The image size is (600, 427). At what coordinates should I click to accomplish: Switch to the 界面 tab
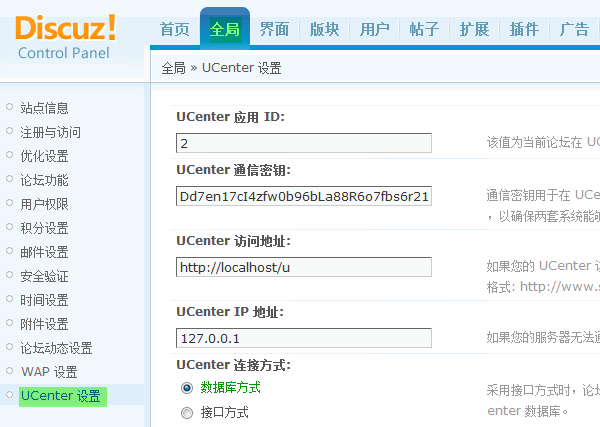tap(275, 30)
